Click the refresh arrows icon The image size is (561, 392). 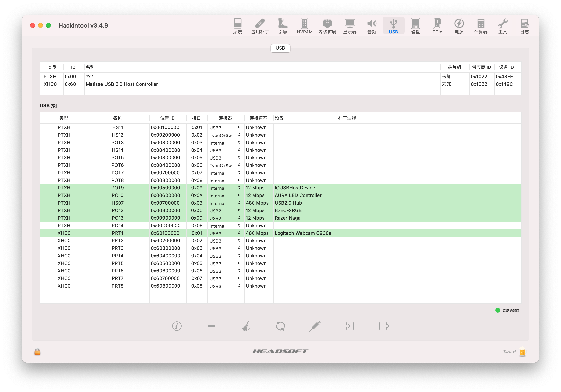pyautogui.click(x=280, y=326)
